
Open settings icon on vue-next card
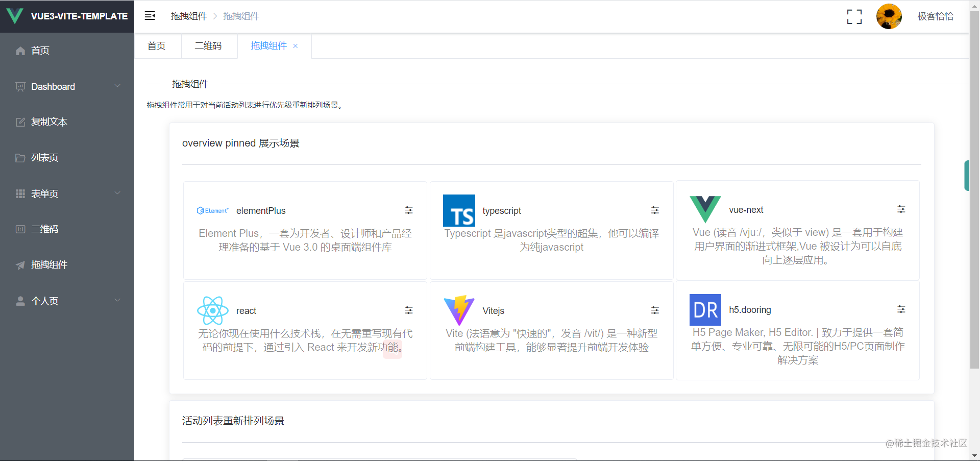click(901, 209)
